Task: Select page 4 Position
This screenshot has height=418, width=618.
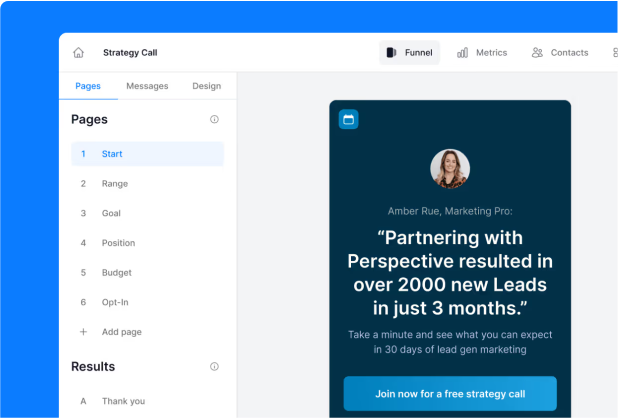Action: (147, 243)
